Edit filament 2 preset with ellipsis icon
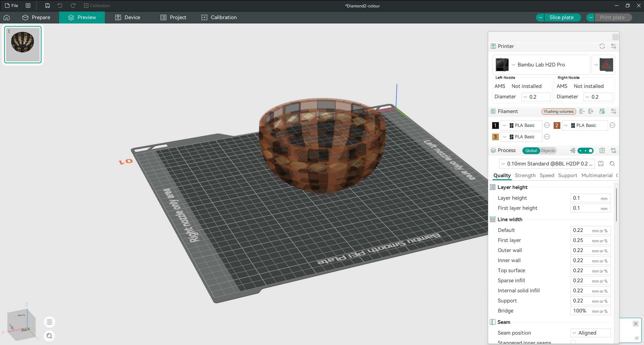Viewport: 644px width, 345px height. tap(612, 126)
